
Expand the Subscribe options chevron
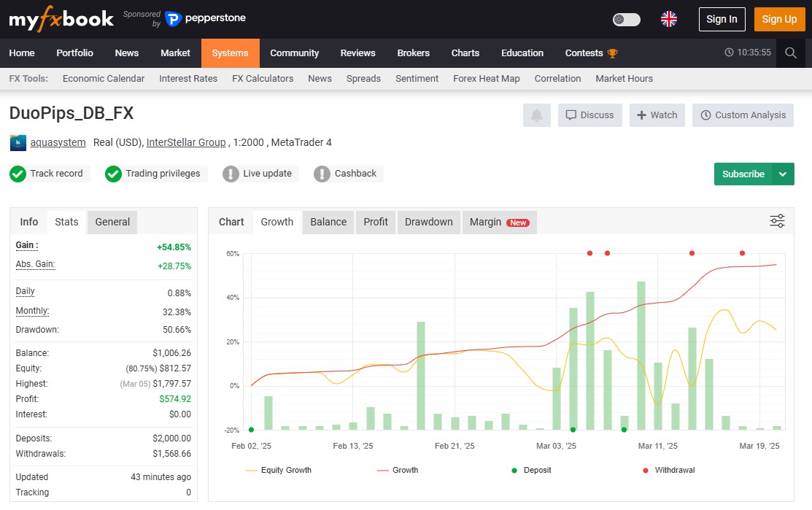(782, 174)
